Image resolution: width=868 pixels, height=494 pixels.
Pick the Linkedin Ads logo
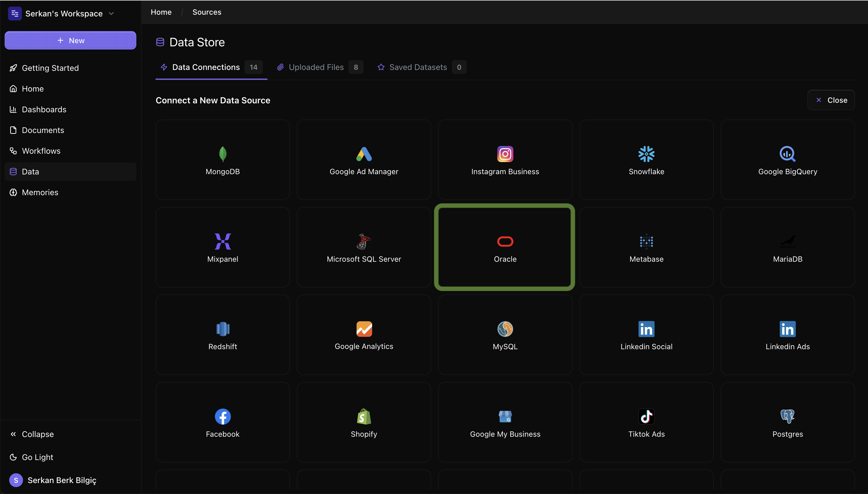(787, 329)
